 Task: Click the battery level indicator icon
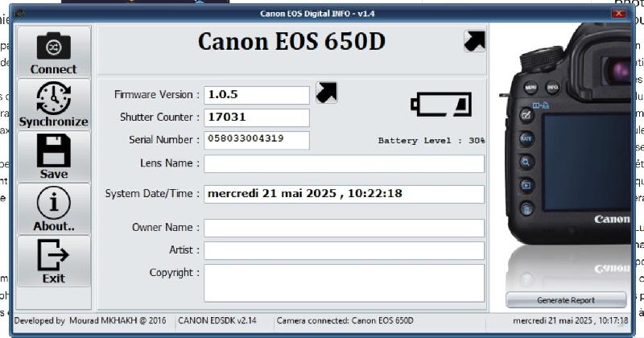(441, 105)
